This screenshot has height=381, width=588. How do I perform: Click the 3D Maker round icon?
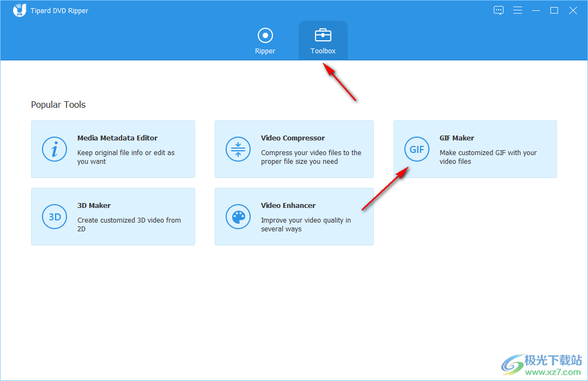(54, 217)
